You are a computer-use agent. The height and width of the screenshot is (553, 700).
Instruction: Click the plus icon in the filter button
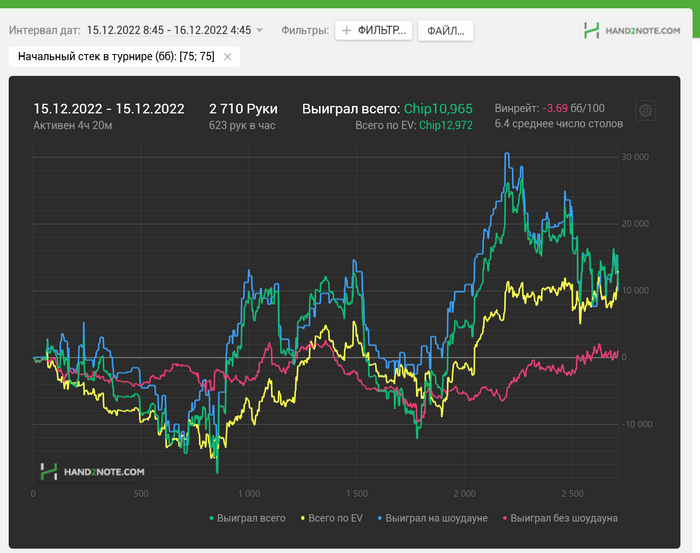coord(346,30)
